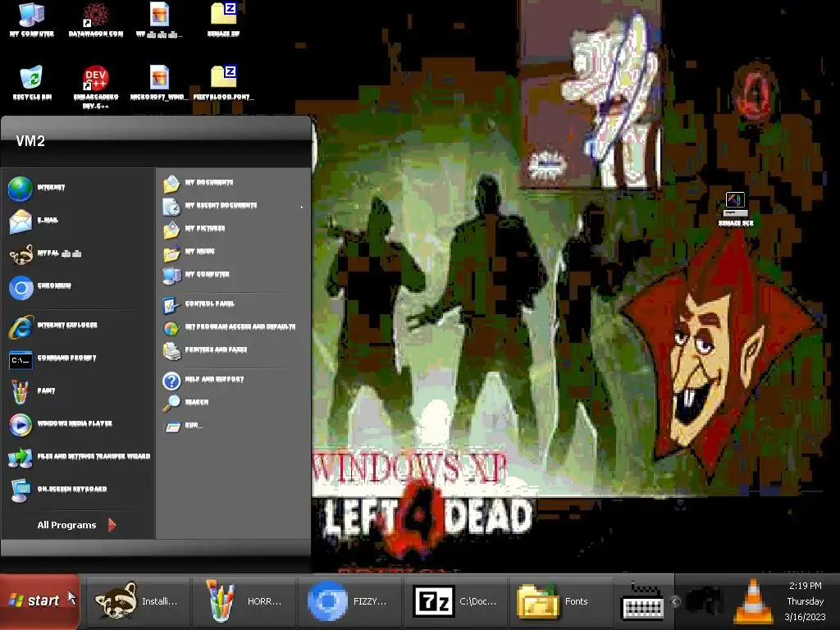Click the taskbar clock showing 2:19 PM
This screenshot has height=630, width=840.
(805, 586)
